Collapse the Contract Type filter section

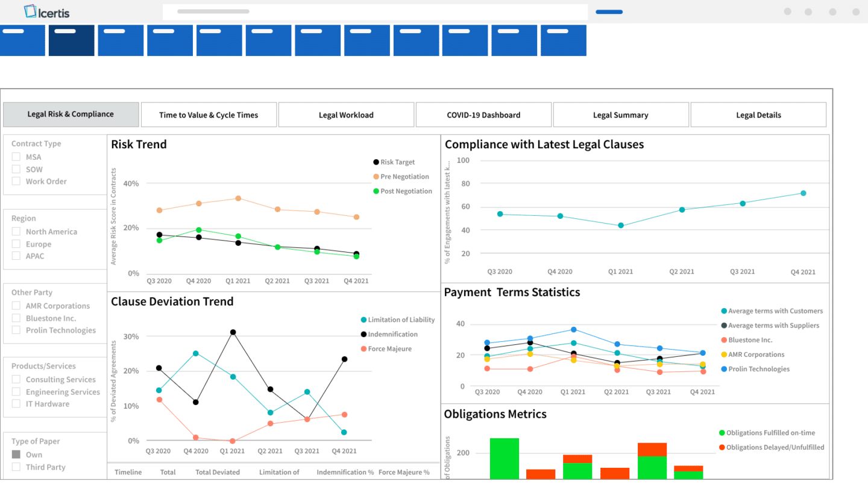[36, 143]
